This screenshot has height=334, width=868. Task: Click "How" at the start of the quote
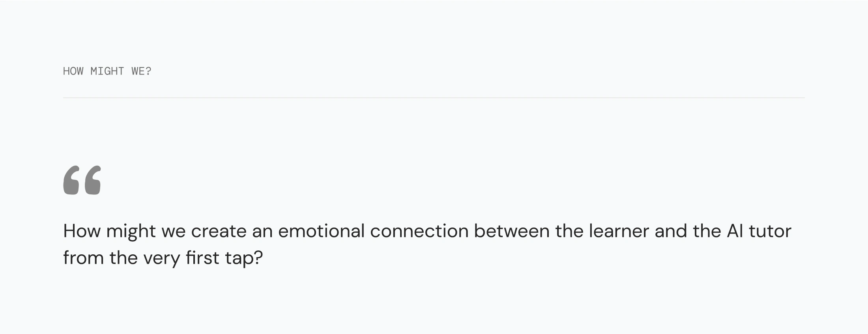[82, 231]
